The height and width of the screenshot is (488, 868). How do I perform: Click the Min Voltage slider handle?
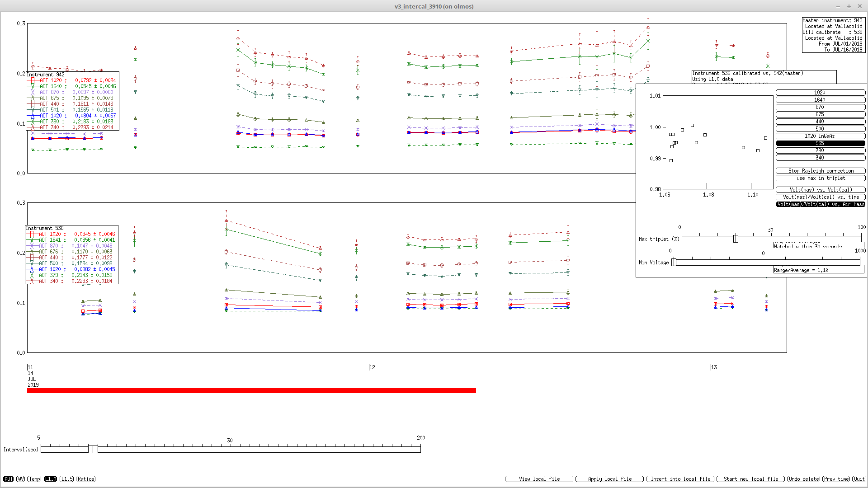[x=674, y=262]
